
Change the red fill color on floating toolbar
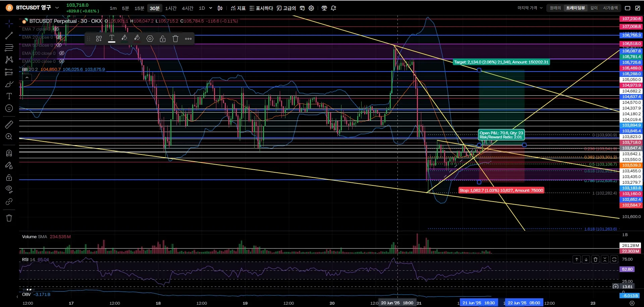pos(137,39)
